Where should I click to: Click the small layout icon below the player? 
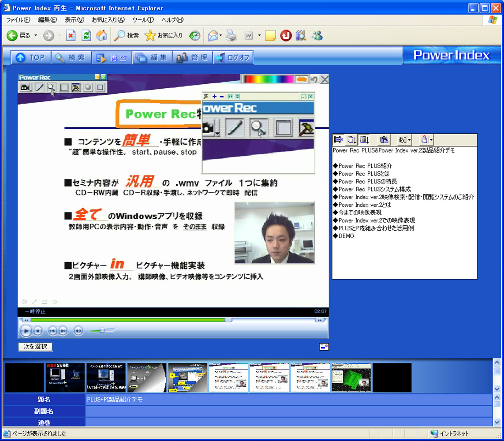324,347
